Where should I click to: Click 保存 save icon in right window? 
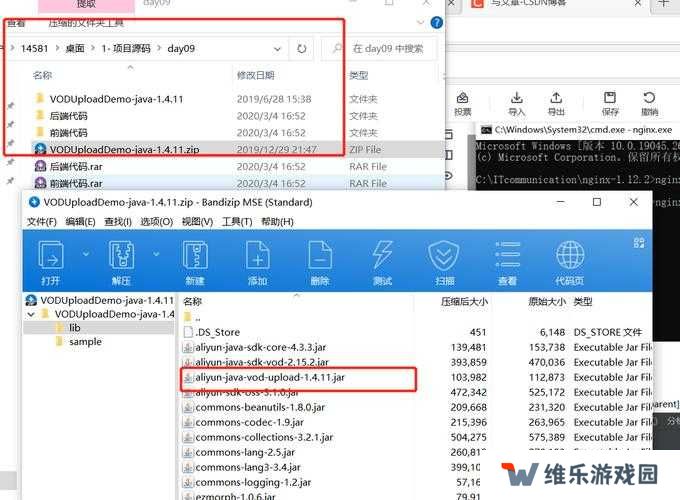tap(610, 104)
